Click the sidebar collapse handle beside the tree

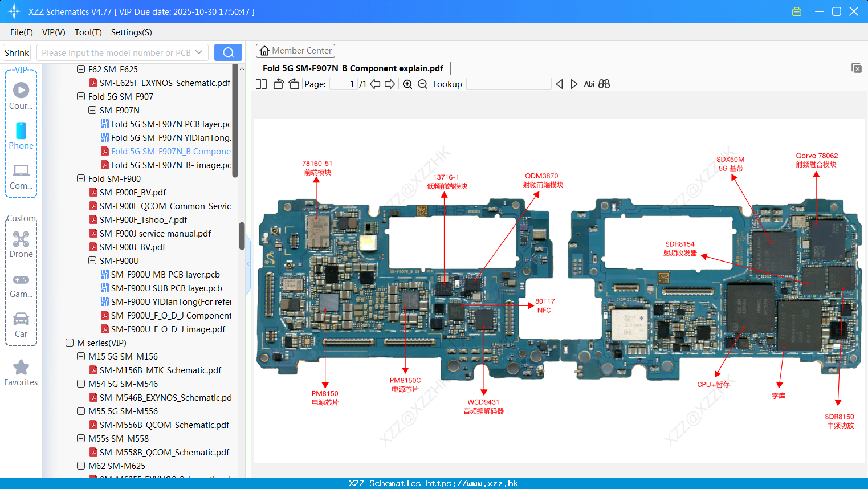(248, 263)
